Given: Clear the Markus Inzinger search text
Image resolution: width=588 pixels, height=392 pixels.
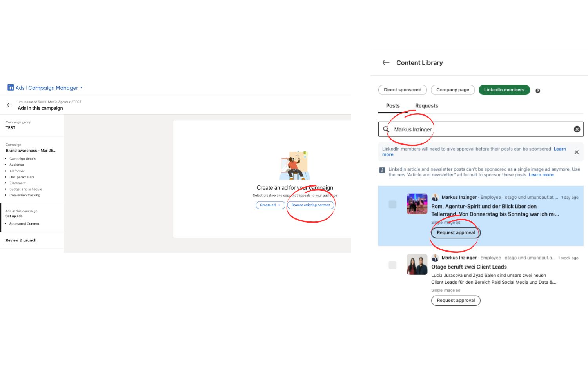Looking at the screenshot, I should coord(577,129).
